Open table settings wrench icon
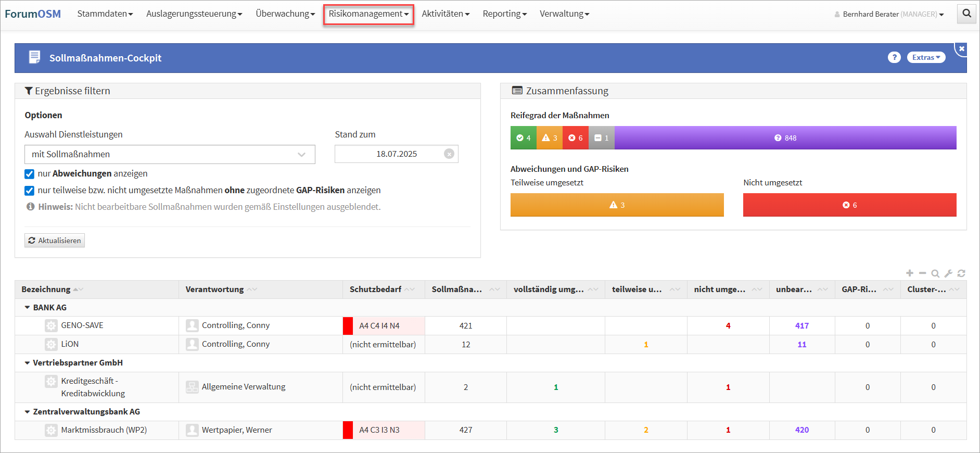Image resolution: width=980 pixels, height=453 pixels. tap(948, 273)
